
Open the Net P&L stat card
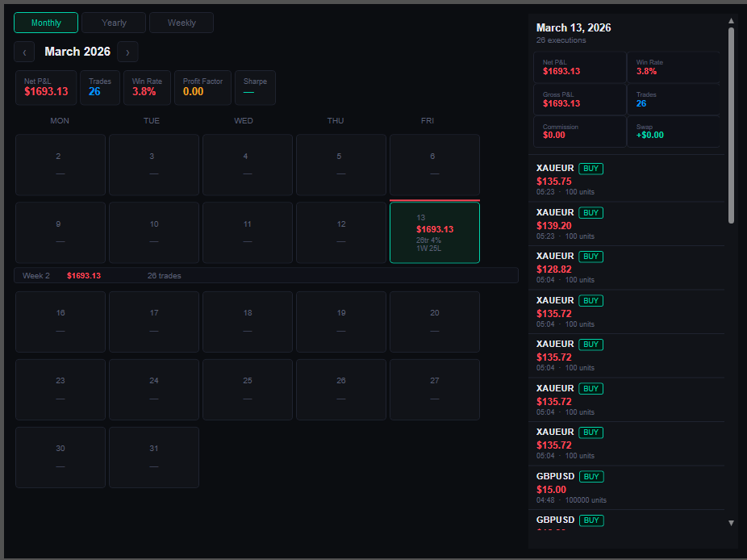[46, 87]
